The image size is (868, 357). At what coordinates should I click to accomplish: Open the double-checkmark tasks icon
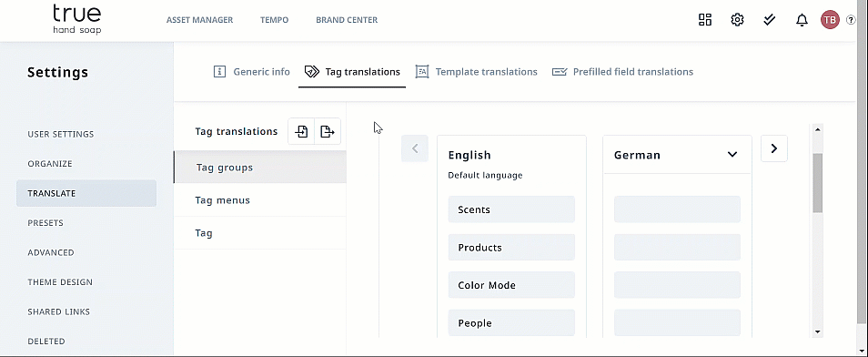pos(769,20)
